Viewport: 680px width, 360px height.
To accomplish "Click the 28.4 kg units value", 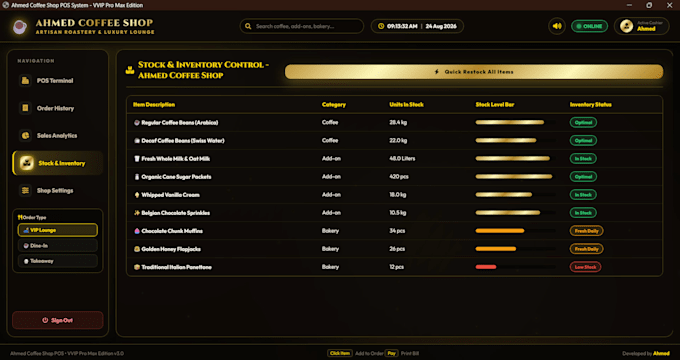I will click(398, 123).
